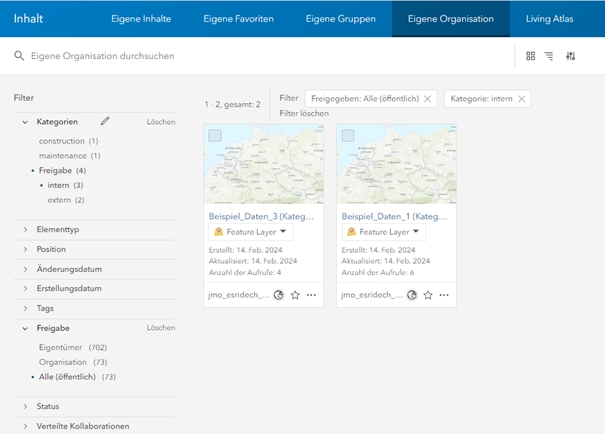605x434 pixels.
Task: Click sharing globe icon on Beispiel_Daten_3 card
Action: (279, 295)
